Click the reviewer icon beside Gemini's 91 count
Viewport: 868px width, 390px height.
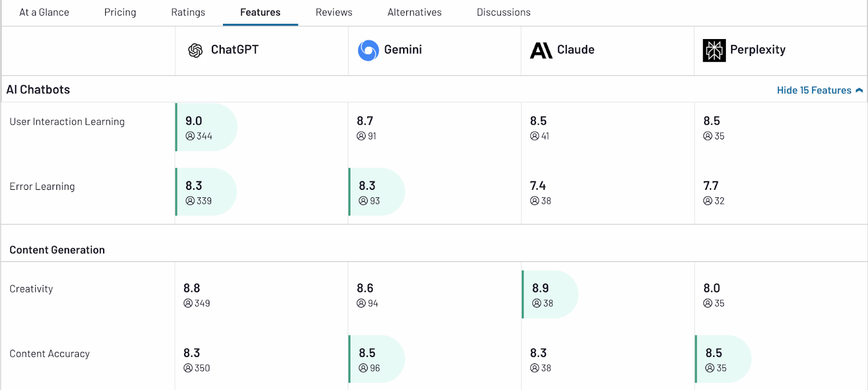[361, 136]
